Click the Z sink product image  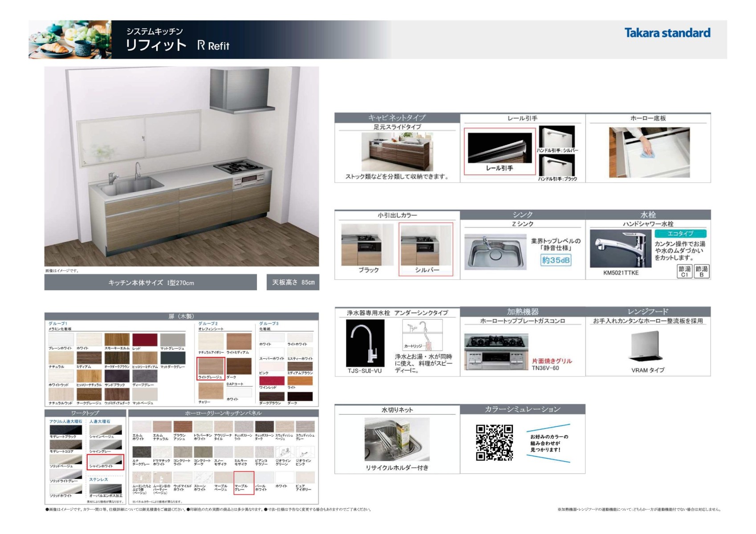click(495, 252)
